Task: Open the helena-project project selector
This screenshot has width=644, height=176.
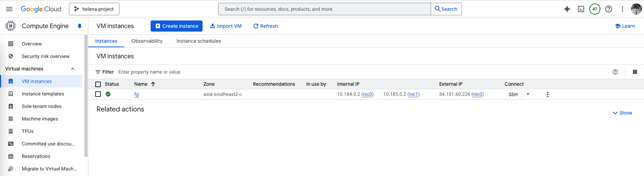Action: tap(94, 9)
